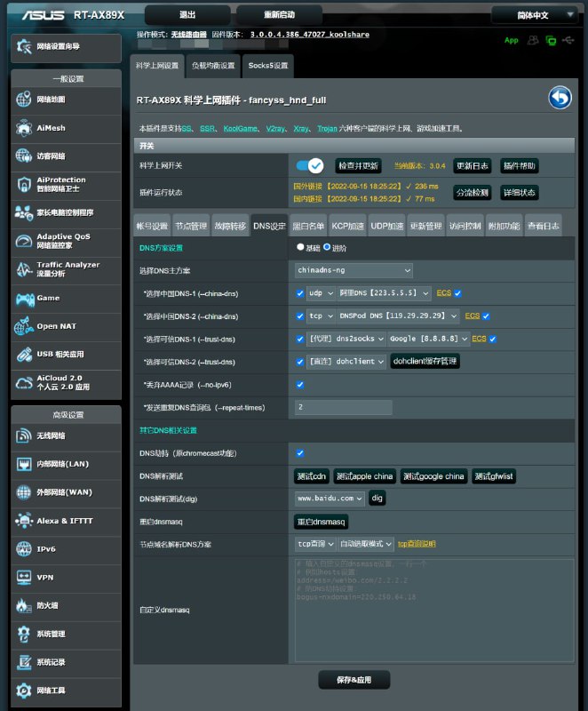Open www.baidu.com dig dropdown
Viewport: 588px width, 711px height.
point(330,499)
